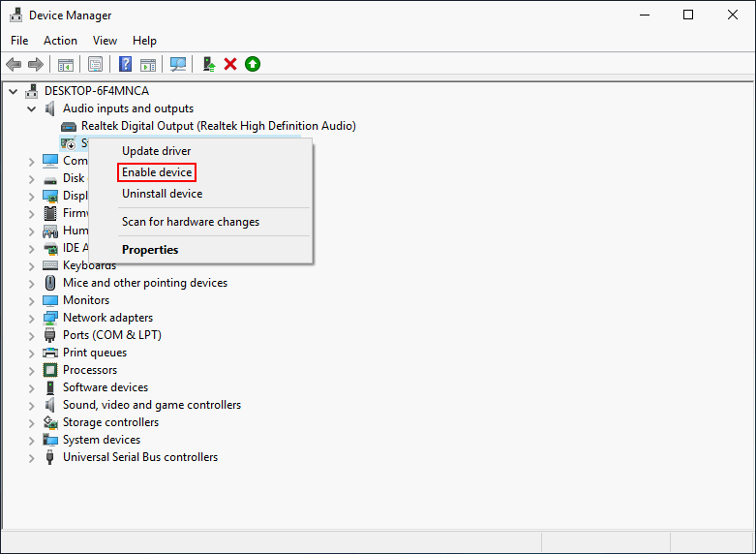The width and height of the screenshot is (756, 554).
Task: Click the Mice and other pointing devices icon
Action: (x=49, y=282)
